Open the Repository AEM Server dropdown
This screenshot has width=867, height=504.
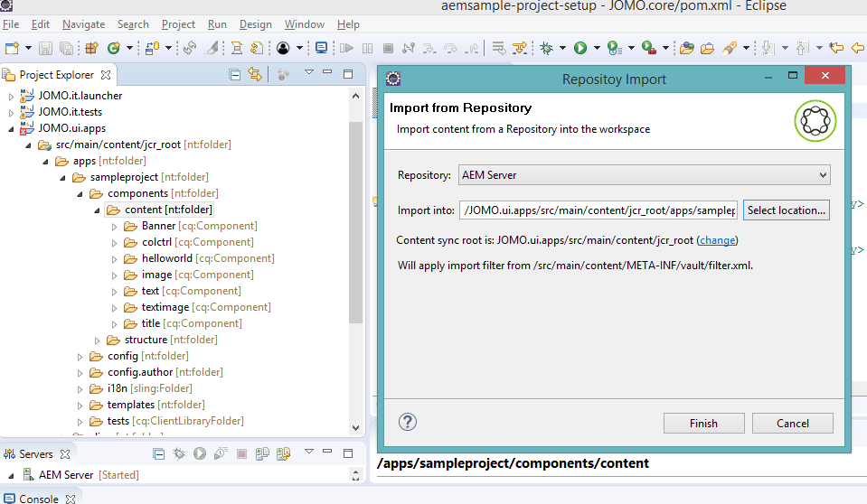coord(824,175)
